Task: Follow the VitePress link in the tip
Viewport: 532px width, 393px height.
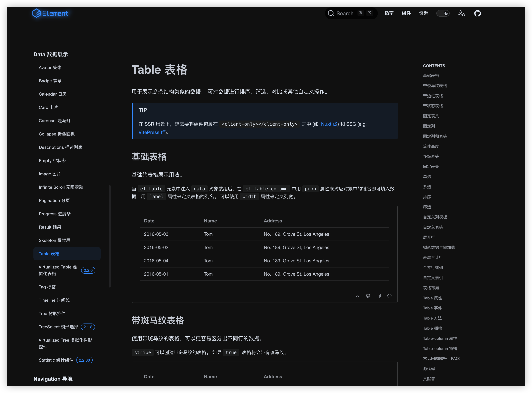Action: (152, 132)
